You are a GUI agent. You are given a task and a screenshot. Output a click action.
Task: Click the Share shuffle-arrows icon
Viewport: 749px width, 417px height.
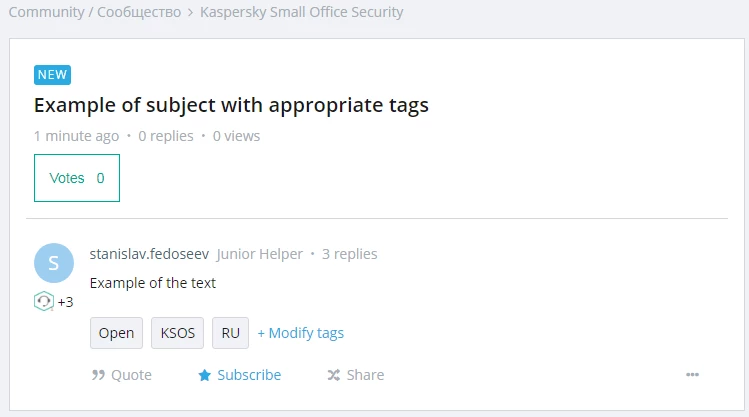click(334, 375)
